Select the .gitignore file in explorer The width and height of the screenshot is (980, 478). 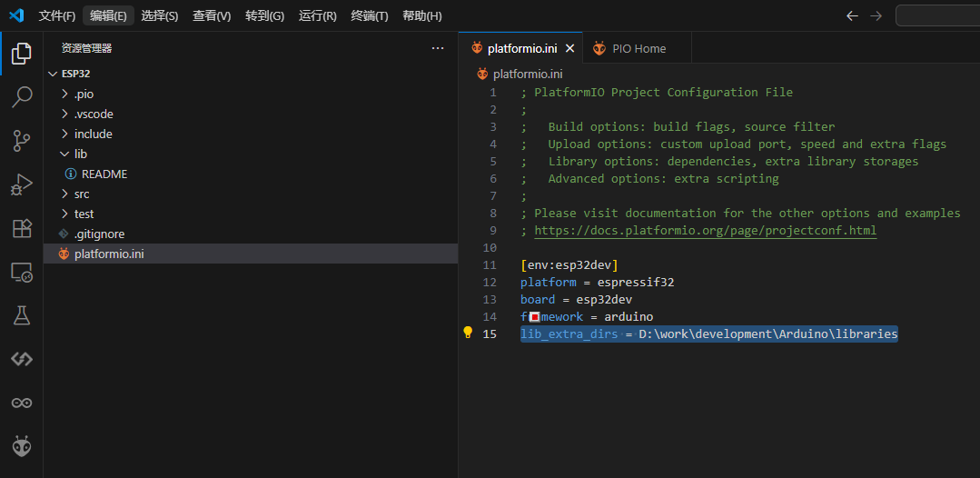point(99,234)
